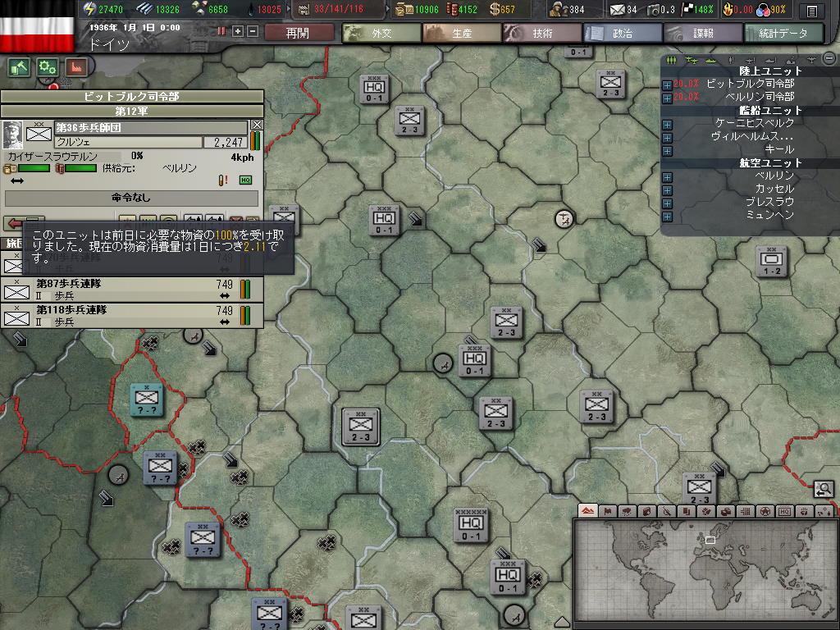This screenshot has height=630, width=840.
Task: Open the 統計データ statistics tab
Action: click(x=783, y=33)
